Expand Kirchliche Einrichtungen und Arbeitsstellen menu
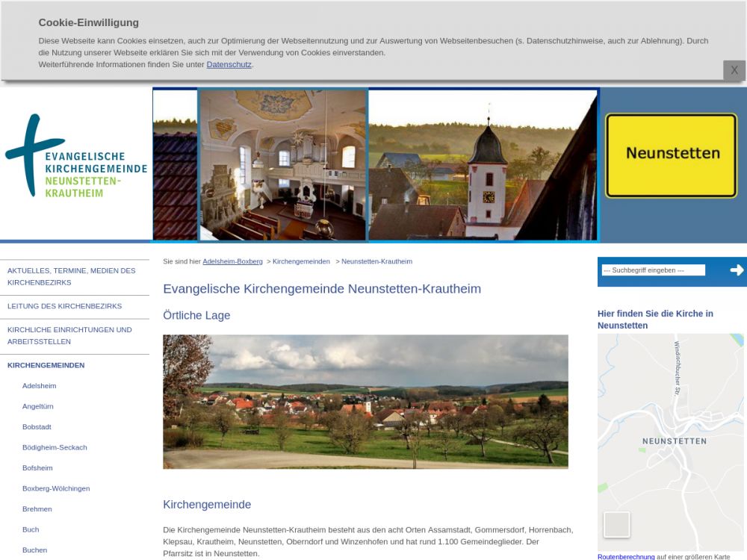747x560 pixels. 69,335
